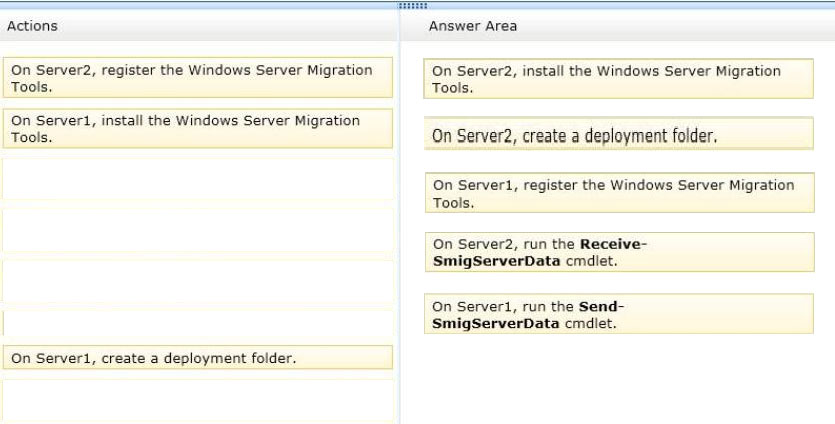The image size is (835, 424).
Task: Click the Answer Area panel header
Action: click(618, 26)
